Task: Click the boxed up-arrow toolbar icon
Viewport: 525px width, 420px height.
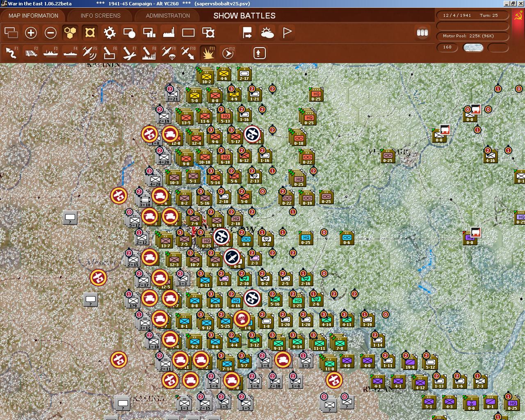Action: coord(259,53)
